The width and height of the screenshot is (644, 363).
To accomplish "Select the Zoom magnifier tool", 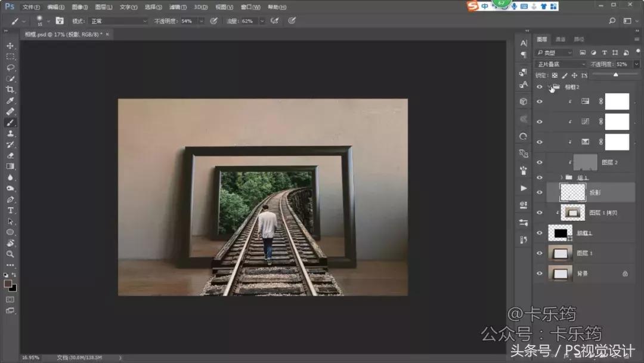I will click(x=10, y=254).
